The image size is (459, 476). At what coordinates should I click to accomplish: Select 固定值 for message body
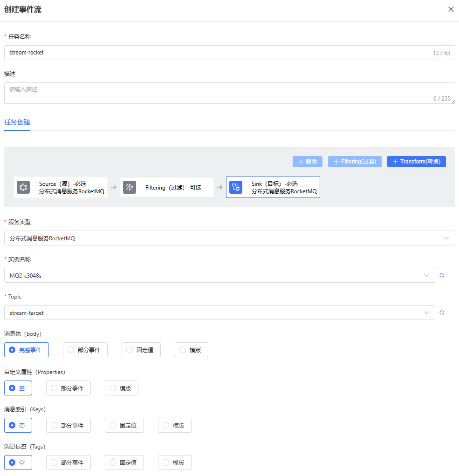click(x=141, y=350)
